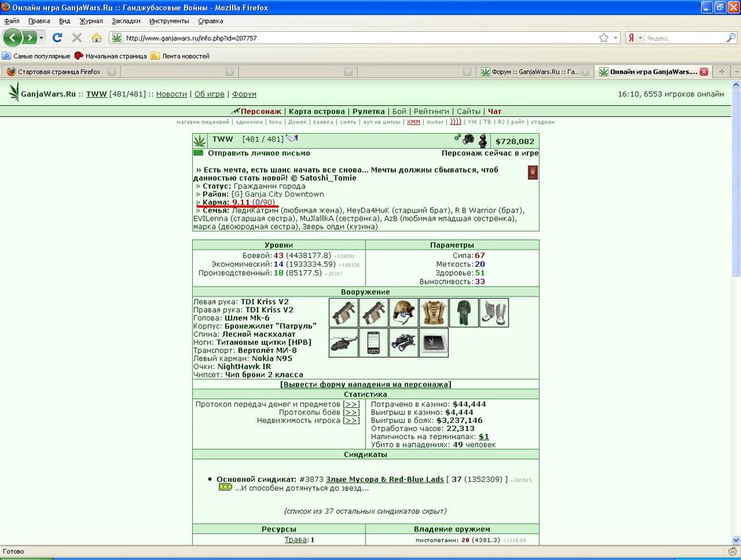Click the Nokia N95 phone icon
This screenshot has height=560, width=741.
(374, 343)
